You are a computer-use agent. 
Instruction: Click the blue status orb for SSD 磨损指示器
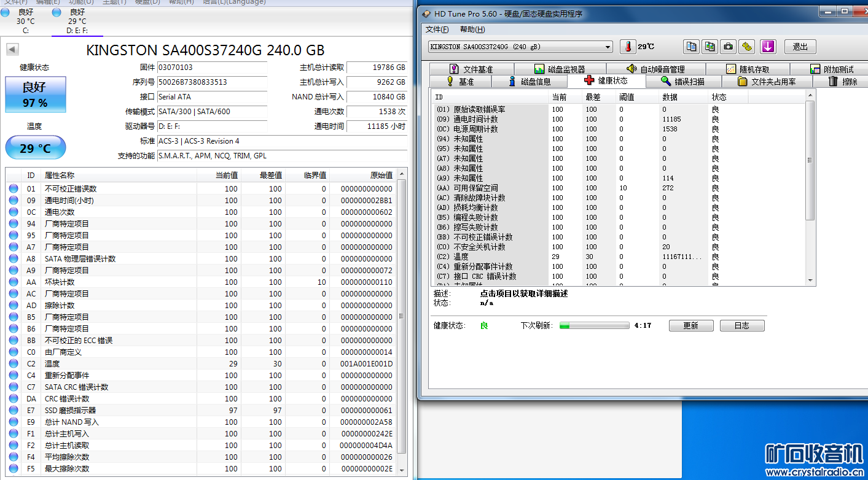point(14,410)
